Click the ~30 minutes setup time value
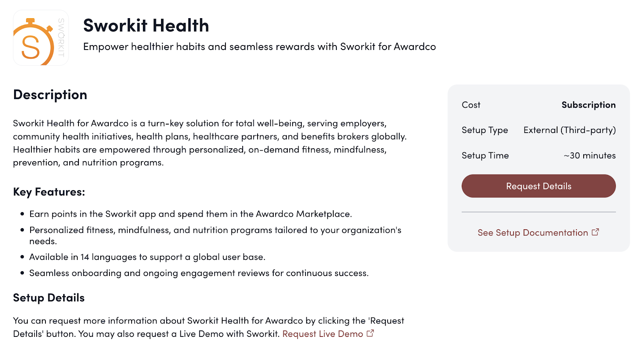This screenshot has height=355, width=644. [x=590, y=156]
